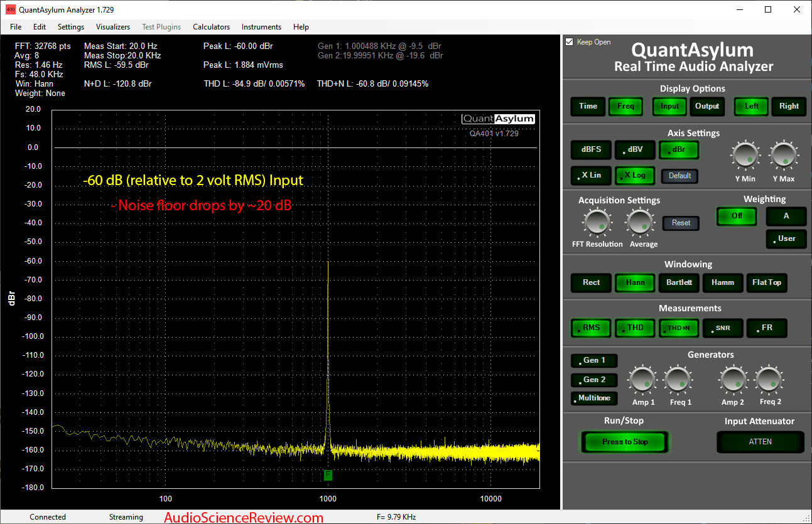812x524 pixels.
Task: Toggle the Left channel display
Action: tap(752, 106)
